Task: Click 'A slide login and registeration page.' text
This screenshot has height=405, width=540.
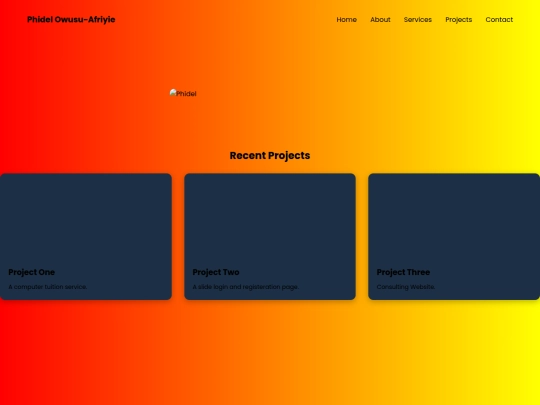Action: click(246, 287)
